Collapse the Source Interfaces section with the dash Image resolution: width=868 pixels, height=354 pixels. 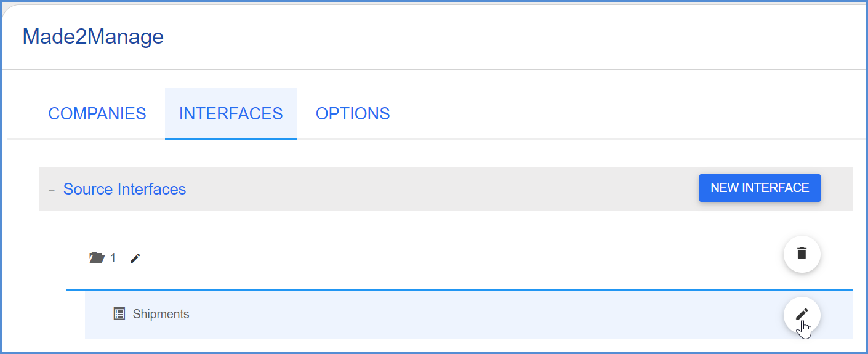(x=52, y=190)
